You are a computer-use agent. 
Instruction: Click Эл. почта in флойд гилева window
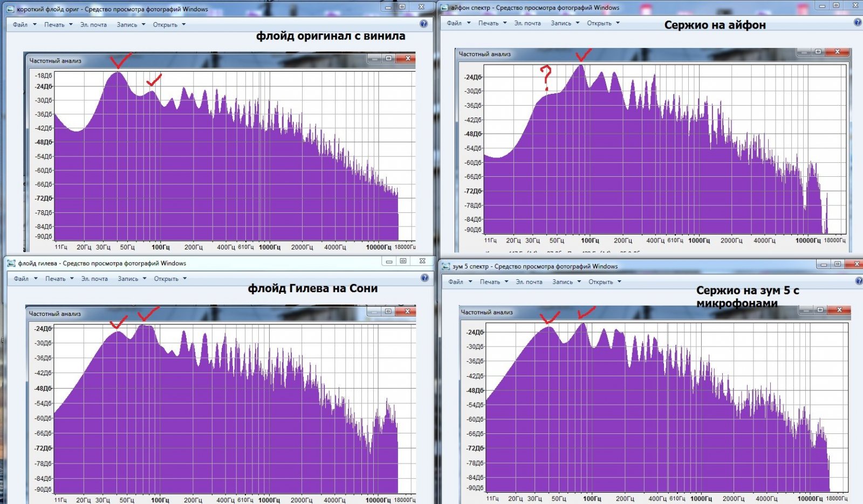[x=94, y=279]
